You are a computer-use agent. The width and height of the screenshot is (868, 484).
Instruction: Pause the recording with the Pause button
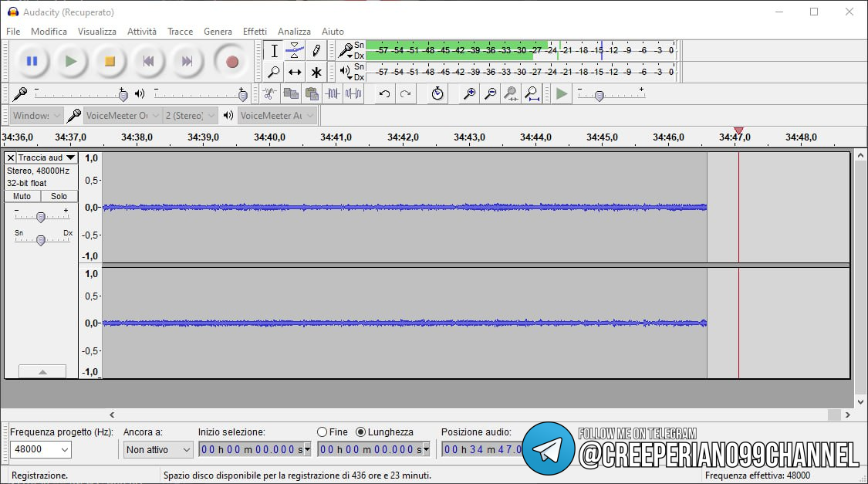(x=32, y=61)
